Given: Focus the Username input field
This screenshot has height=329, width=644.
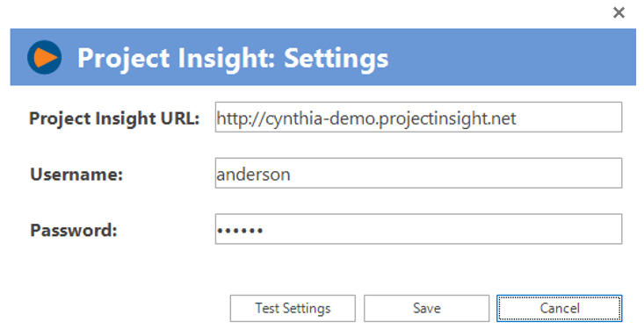Looking at the screenshot, I should click(418, 173).
